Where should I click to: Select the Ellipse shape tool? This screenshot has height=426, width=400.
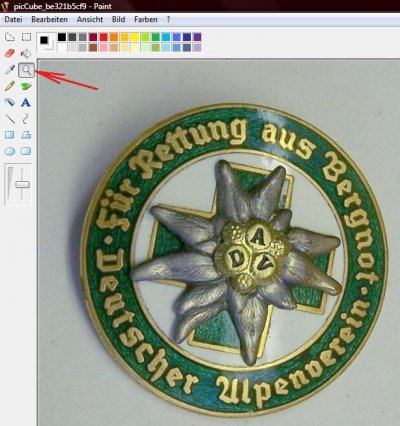click(x=10, y=151)
